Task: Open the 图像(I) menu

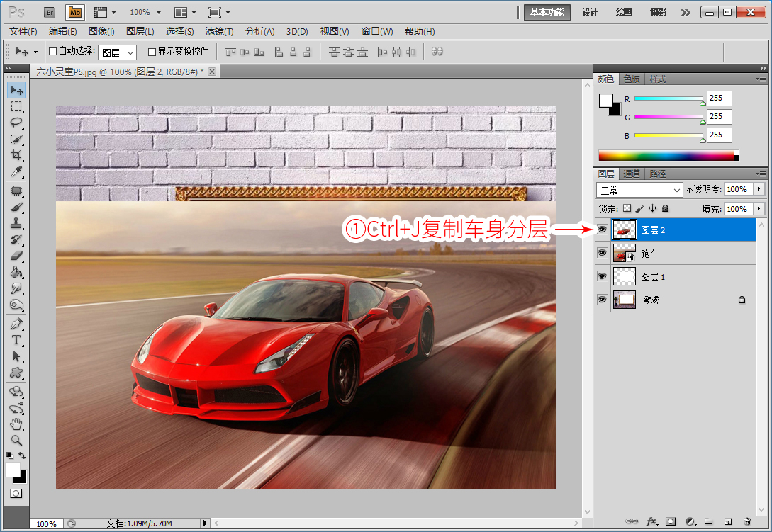Action: tap(101, 31)
